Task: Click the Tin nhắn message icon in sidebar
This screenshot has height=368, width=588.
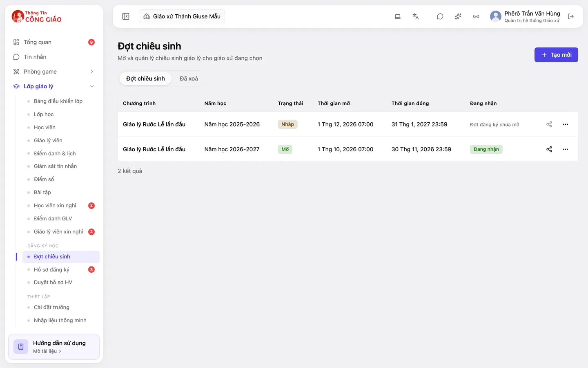Action: [x=16, y=57]
